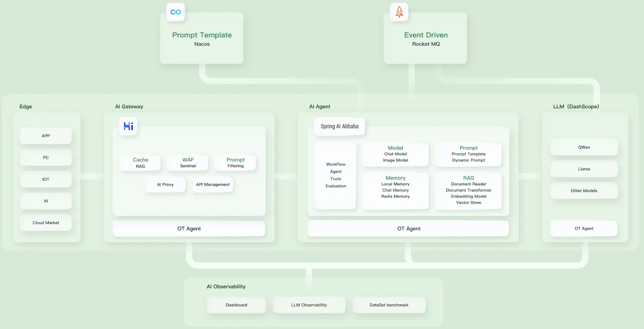Image resolution: width=644 pixels, height=329 pixels.
Task: Click OT Agent in LLM DashScope
Action: (x=584, y=228)
